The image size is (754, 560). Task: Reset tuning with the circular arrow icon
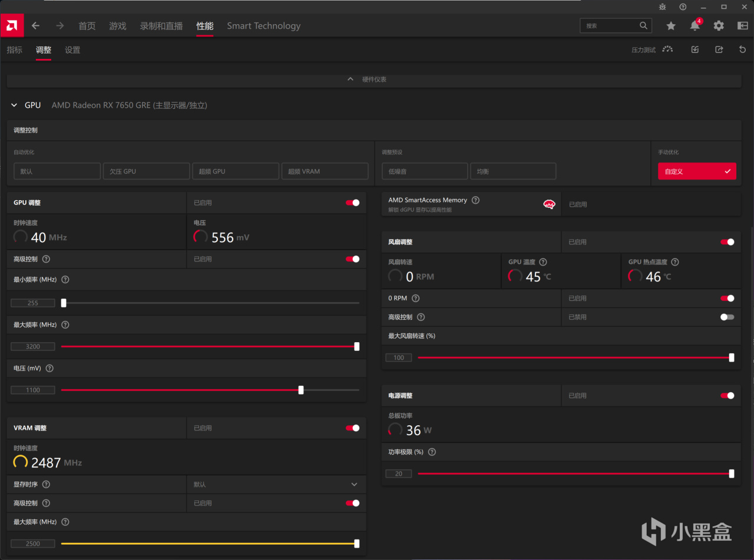click(743, 50)
